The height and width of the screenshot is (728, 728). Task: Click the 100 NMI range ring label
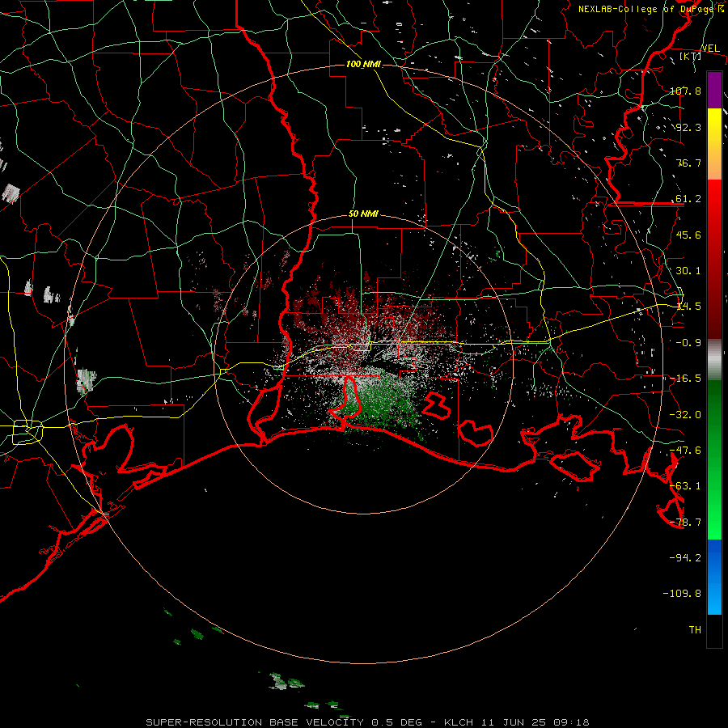click(363, 64)
